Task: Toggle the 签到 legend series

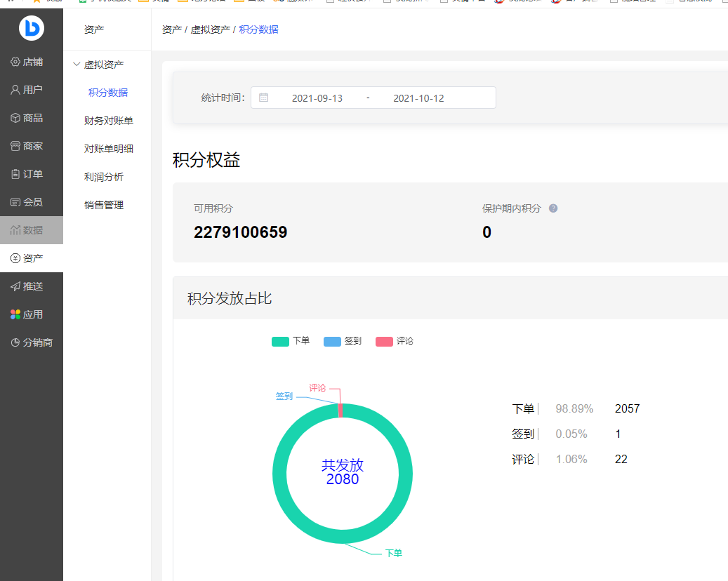Action: [x=343, y=341]
